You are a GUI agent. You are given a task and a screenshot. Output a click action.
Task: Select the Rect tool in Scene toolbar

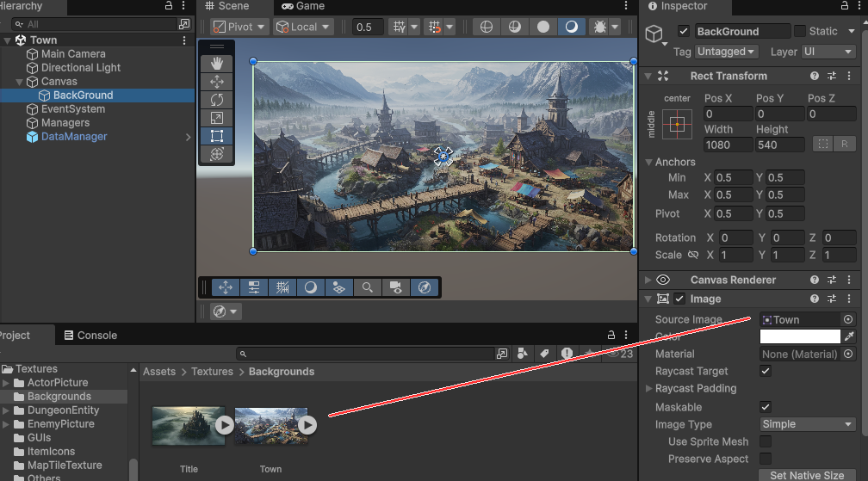(x=217, y=136)
